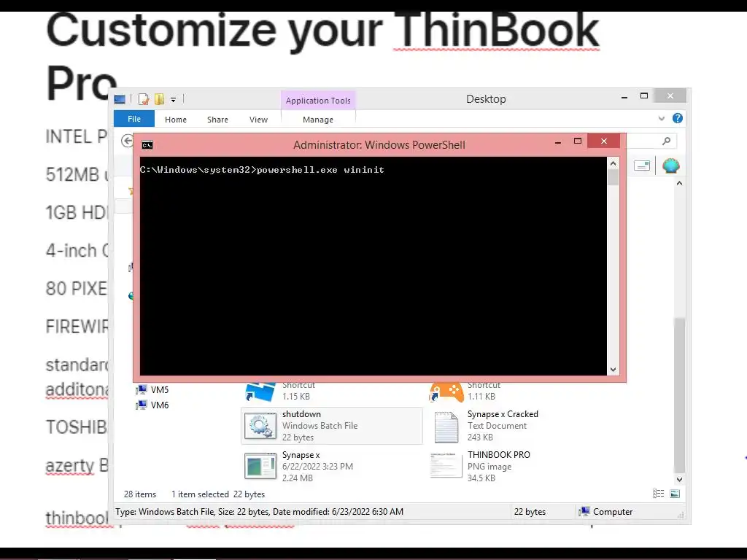Click '1 item selected 22 bytes' status text

[218, 494]
